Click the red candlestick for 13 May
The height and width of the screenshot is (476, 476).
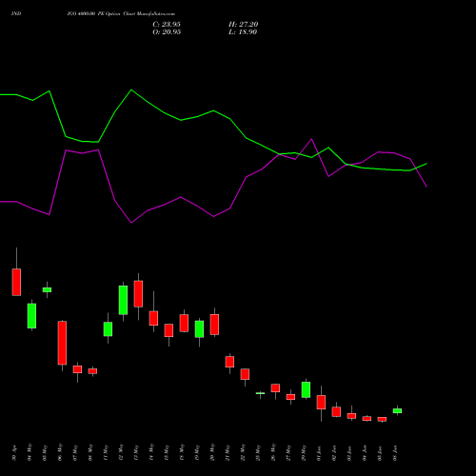(138, 294)
